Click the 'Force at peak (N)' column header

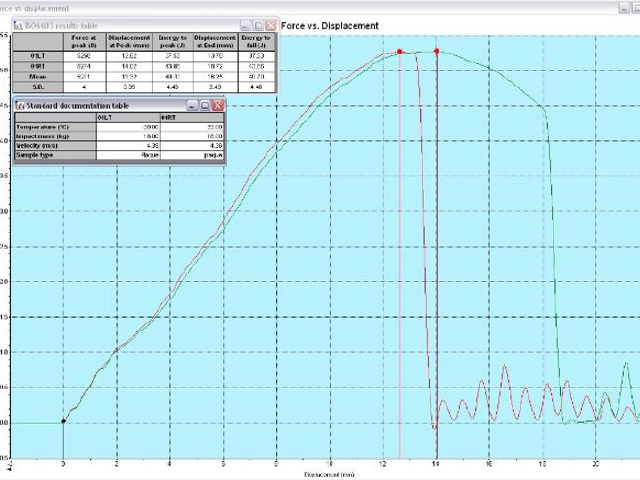point(83,40)
